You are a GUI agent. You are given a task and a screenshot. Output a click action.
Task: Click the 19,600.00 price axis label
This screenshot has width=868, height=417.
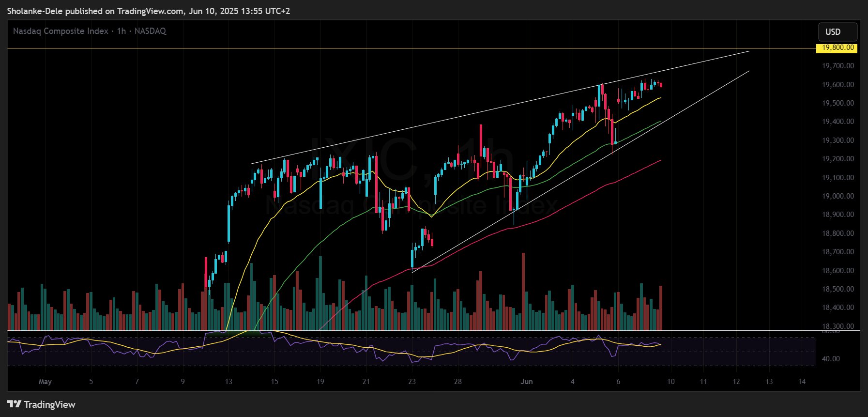point(838,85)
